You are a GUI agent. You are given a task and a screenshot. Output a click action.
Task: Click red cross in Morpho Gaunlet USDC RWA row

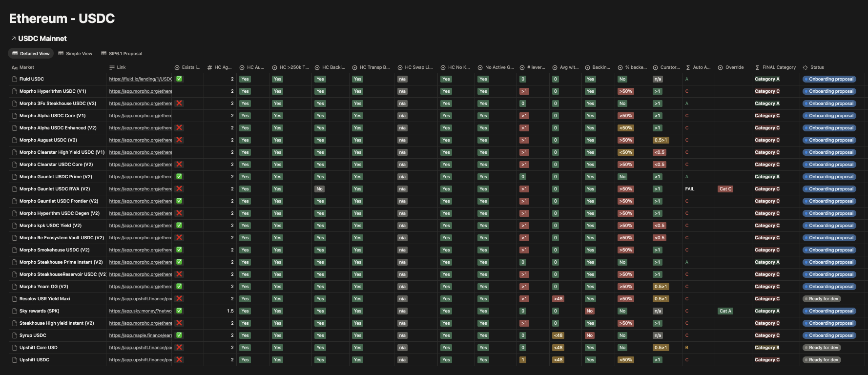coord(179,188)
